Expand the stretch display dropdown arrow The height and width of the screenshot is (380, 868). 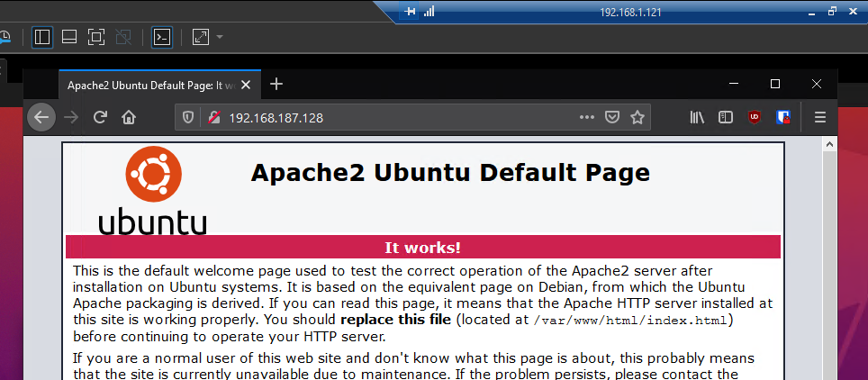(219, 37)
